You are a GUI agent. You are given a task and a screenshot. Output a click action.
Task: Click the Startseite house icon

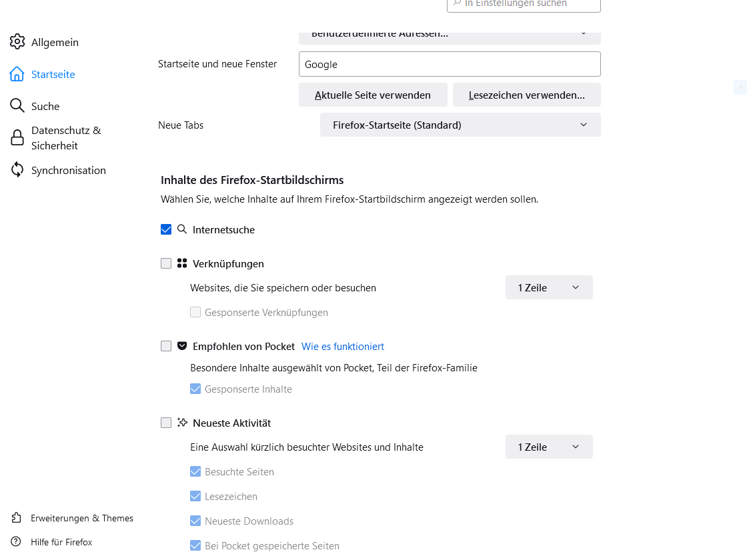[17, 74]
